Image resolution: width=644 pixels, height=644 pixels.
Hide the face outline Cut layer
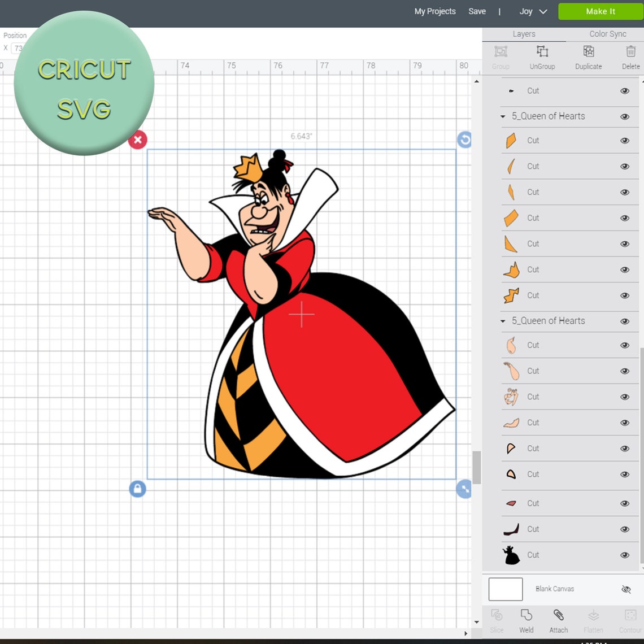[x=625, y=397]
